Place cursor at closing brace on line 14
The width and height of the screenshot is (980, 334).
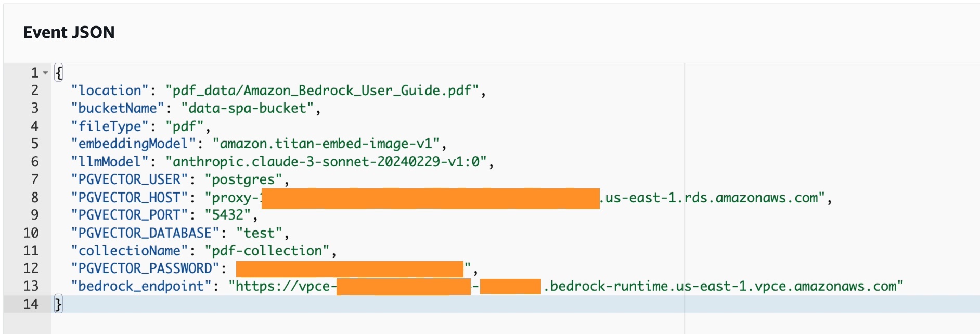coord(59,304)
